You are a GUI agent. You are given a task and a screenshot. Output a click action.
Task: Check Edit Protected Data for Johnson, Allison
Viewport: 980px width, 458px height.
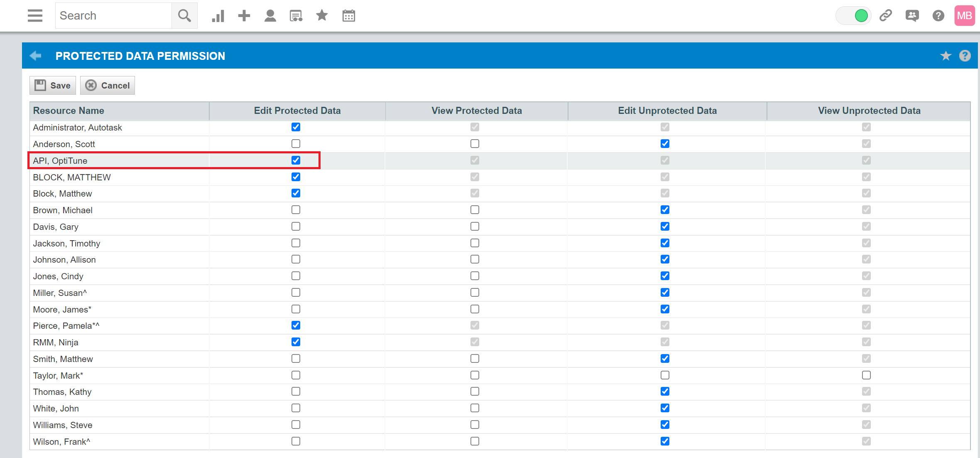pyautogui.click(x=296, y=259)
